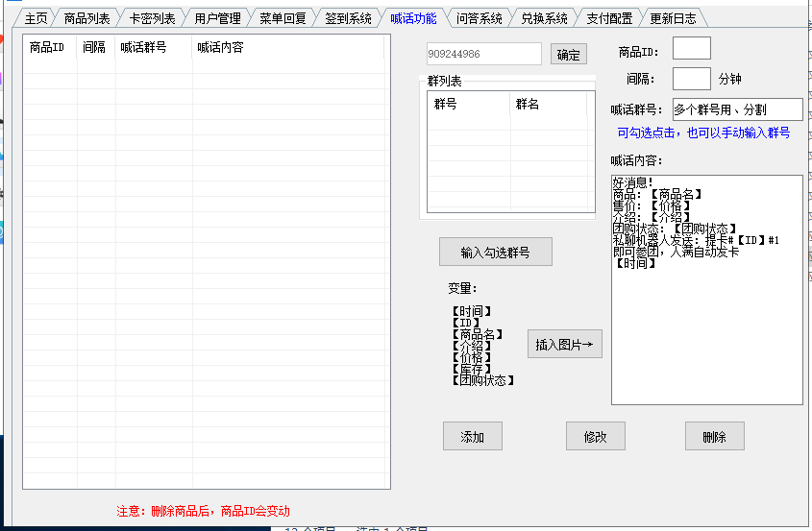Switch to the 主页 tab
Screen dimensions: 812x531
[36, 18]
